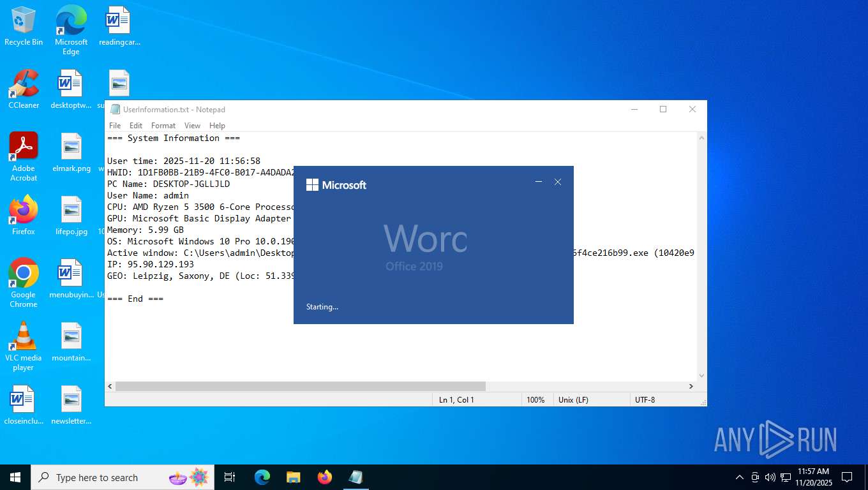The image size is (868, 490).
Task: Open network status icon in system tray
Action: [785, 477]
